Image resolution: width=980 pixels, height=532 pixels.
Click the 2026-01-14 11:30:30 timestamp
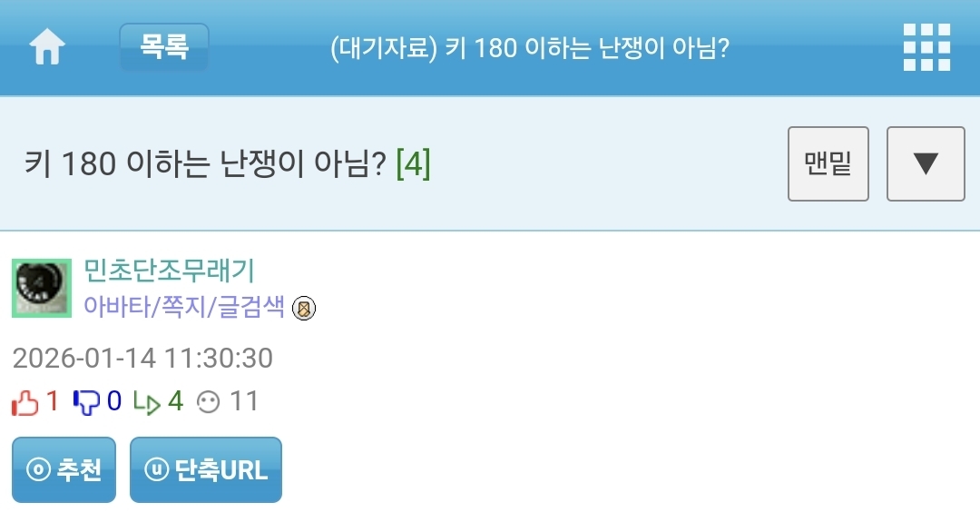tap(142, 358)
